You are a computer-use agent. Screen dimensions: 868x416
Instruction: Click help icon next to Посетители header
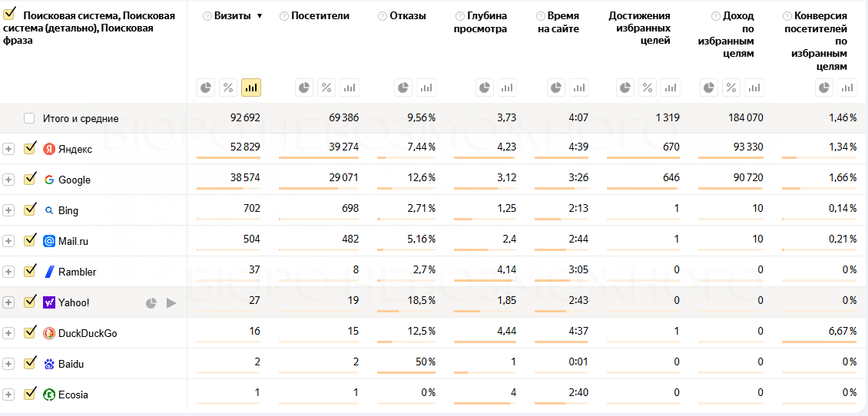(x=284, y=16)
